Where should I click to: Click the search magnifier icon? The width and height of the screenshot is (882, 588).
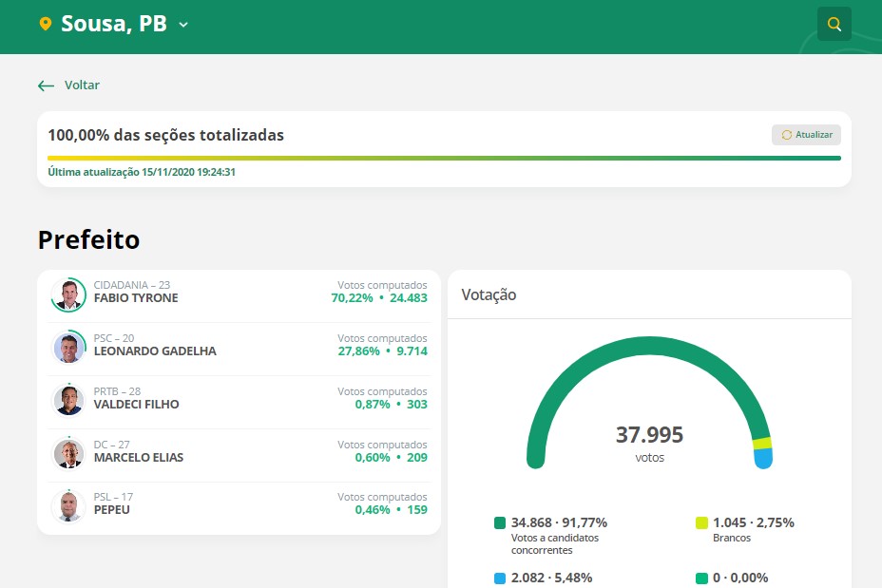(834, 24)
